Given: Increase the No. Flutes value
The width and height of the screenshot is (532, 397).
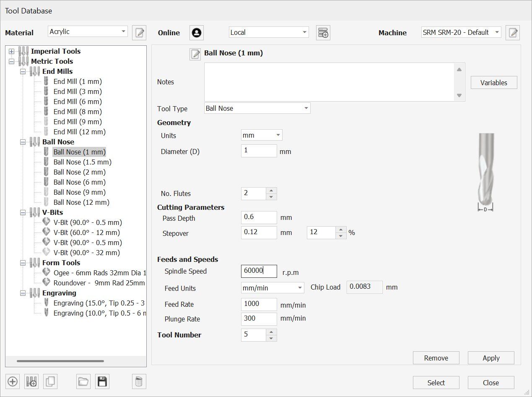Looking at the screenshot, I should point(271,190).
